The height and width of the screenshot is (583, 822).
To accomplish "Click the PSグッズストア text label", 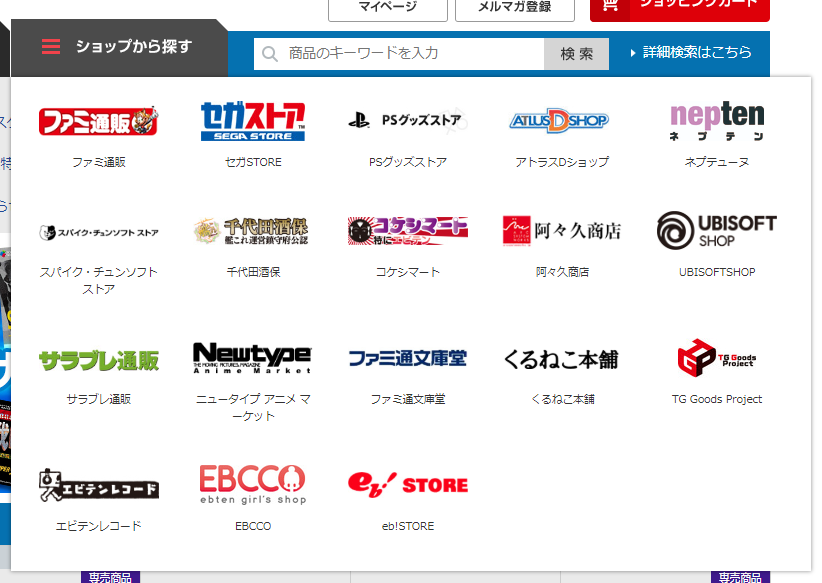I will [x=408, y=162].
